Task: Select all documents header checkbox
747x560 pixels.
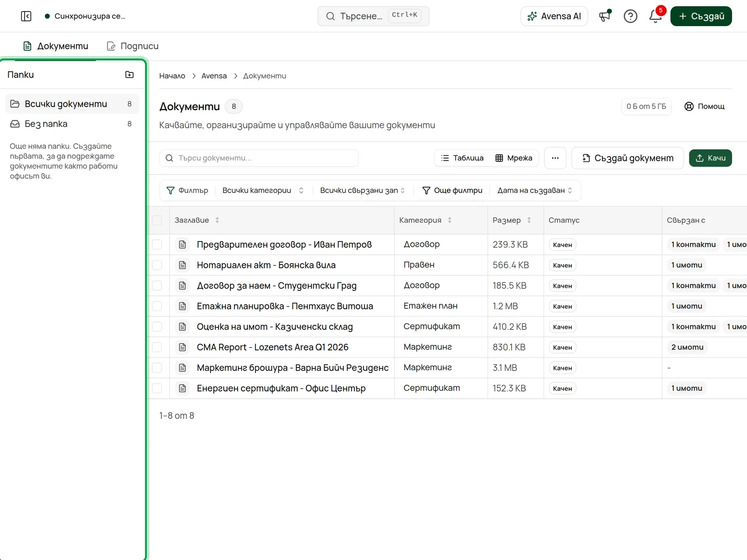Action: click(157, 220)
